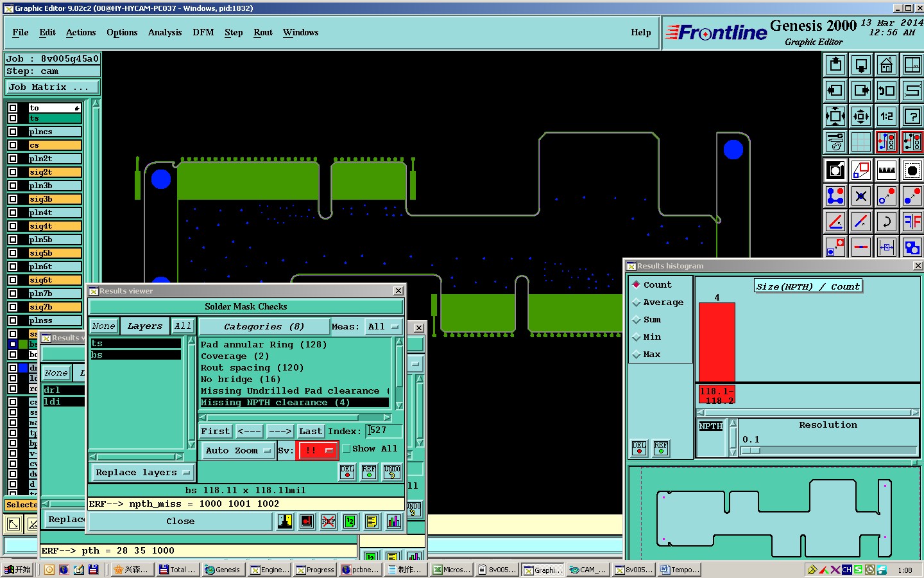Click the rotate arrow tool icon
The image size is (924, 578).
coord(887,222)
